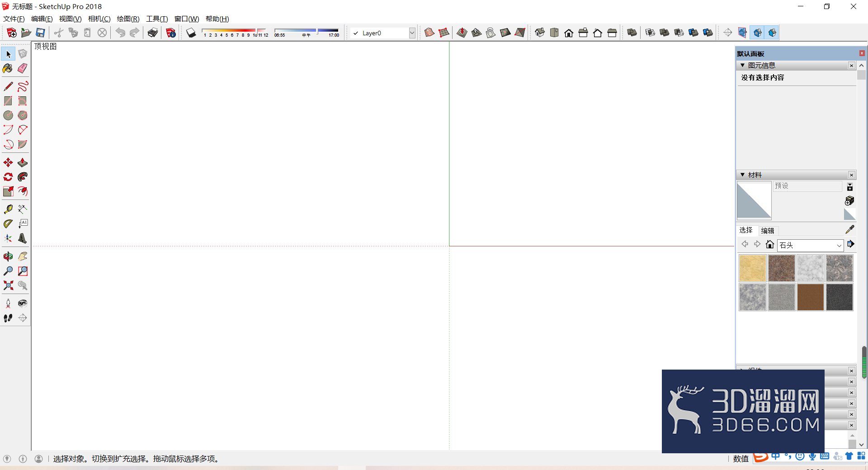
Task: Select the Zoom Window tool
Action: coord(23,271)
